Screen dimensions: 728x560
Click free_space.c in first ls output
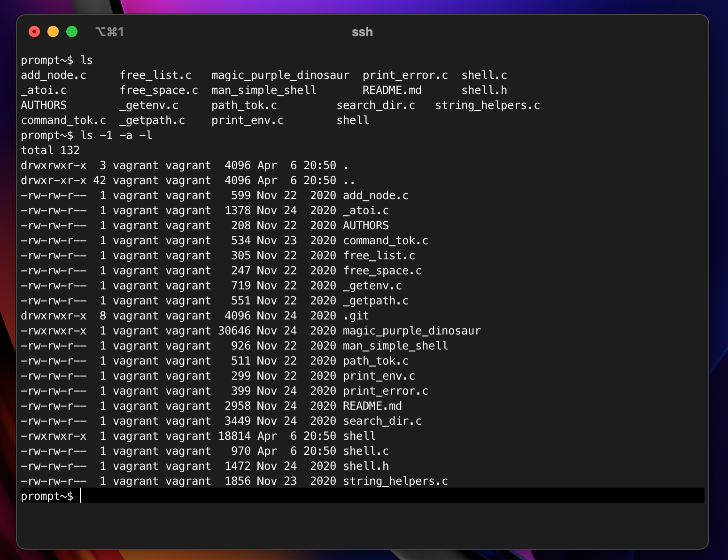tap(159, 90)
